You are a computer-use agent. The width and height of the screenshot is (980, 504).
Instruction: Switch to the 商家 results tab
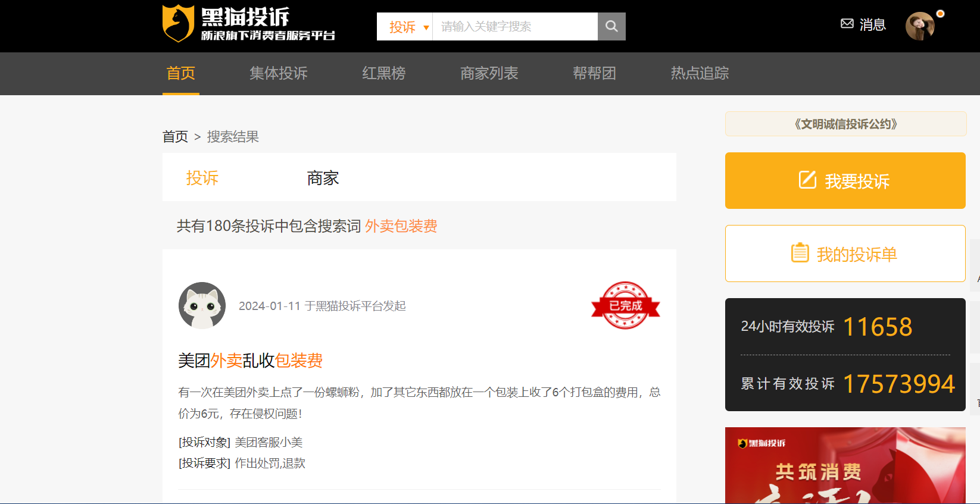(323, 178)
